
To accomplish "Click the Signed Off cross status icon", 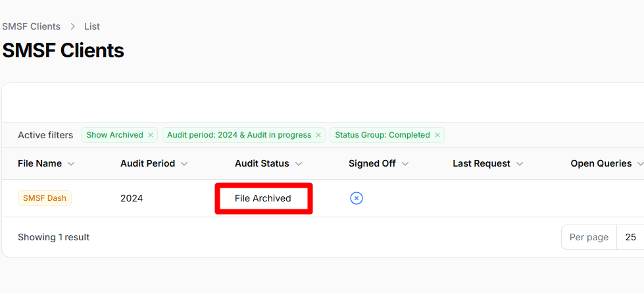I will coord(357,198).
